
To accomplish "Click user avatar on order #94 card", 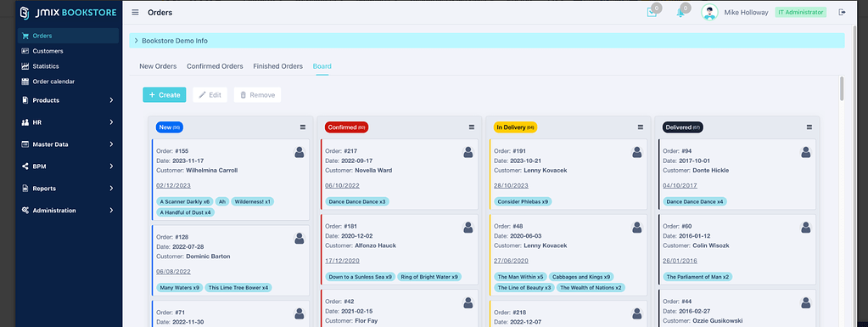I will click(x=806, y=152).
